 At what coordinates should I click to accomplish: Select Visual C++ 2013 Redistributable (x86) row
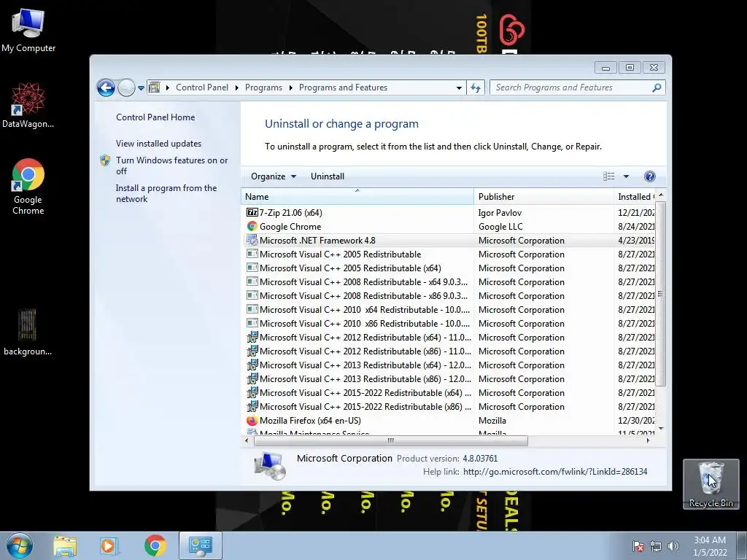coord(449,379)
